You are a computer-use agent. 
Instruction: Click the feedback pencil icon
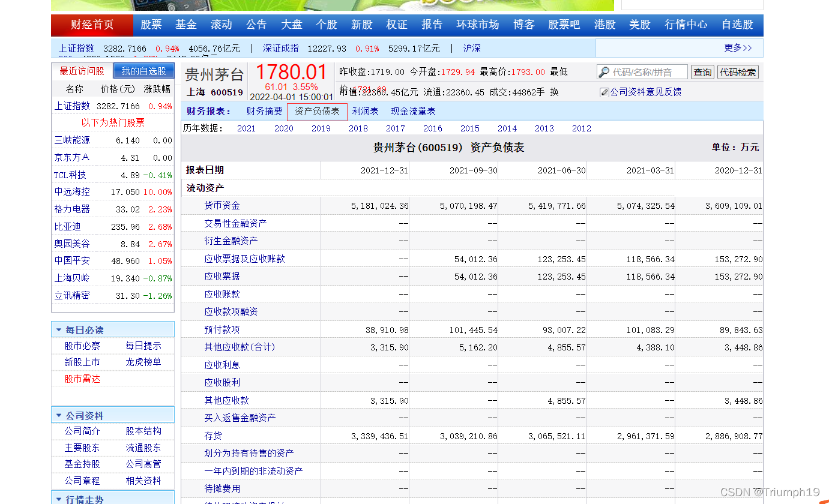[x=604, y=92]
